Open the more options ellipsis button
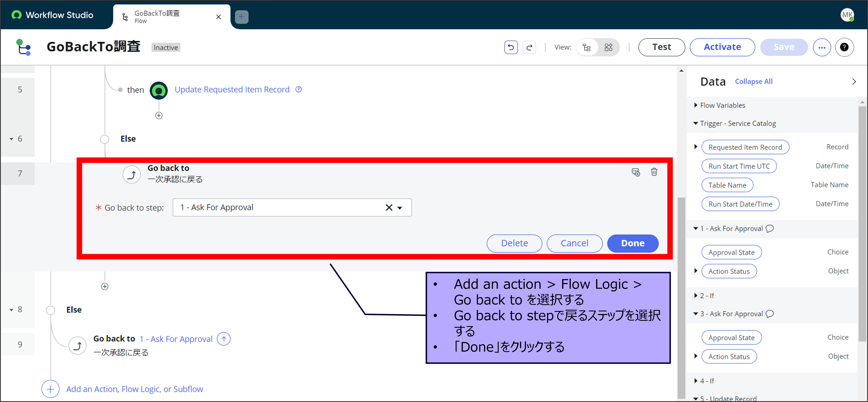This screenshot has height=402, width=868. click(821, 48)
